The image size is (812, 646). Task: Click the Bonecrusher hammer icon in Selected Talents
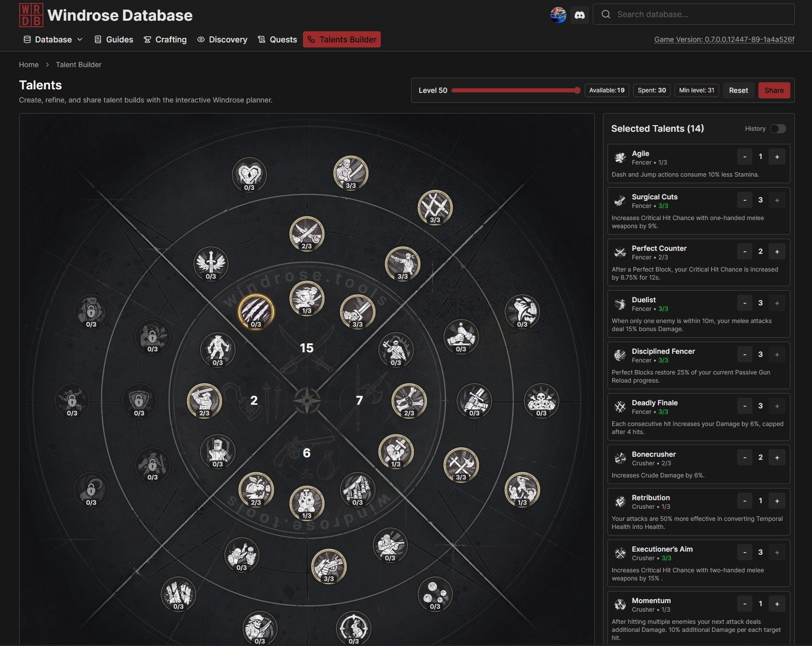(x=621, y=458)
